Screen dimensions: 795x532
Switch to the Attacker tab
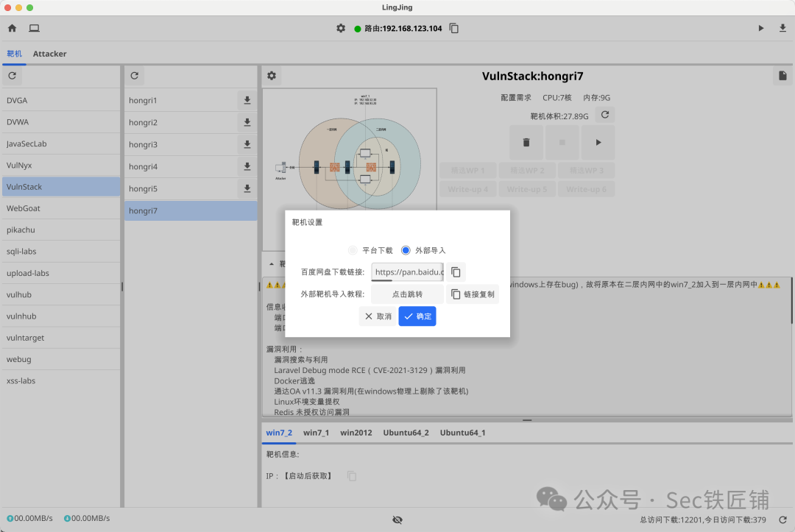click(x=49, y=53)
